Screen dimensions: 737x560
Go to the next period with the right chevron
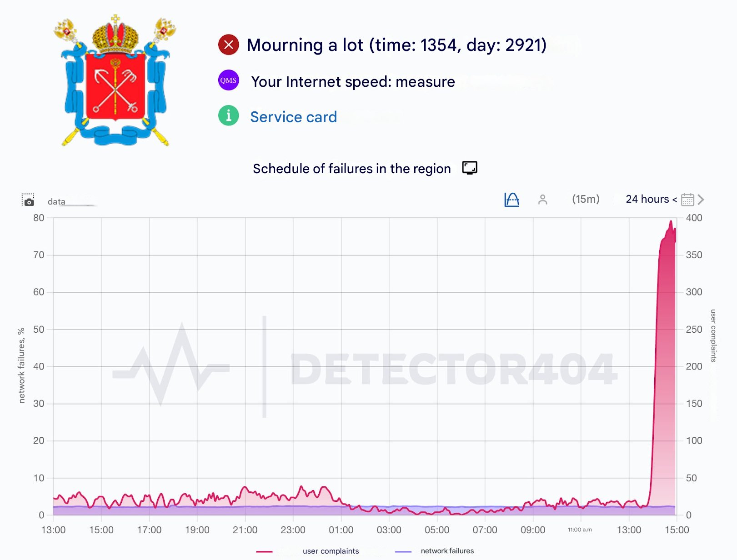701,200
